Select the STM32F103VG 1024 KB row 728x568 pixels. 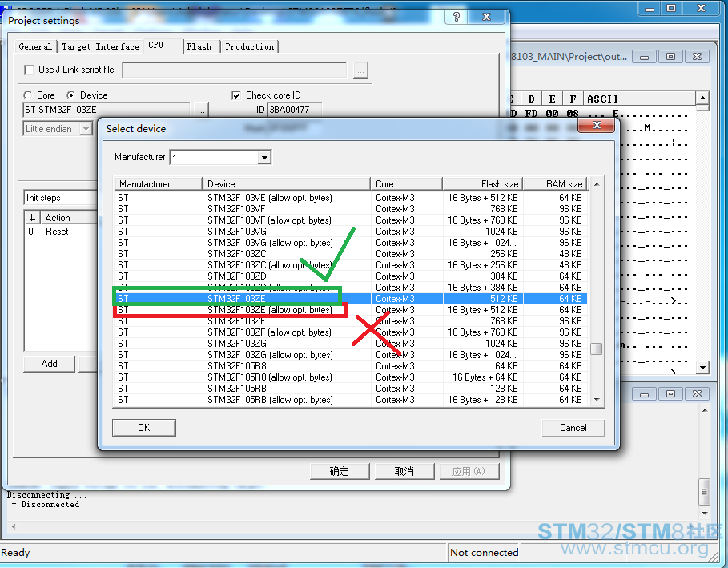[351, 232]
